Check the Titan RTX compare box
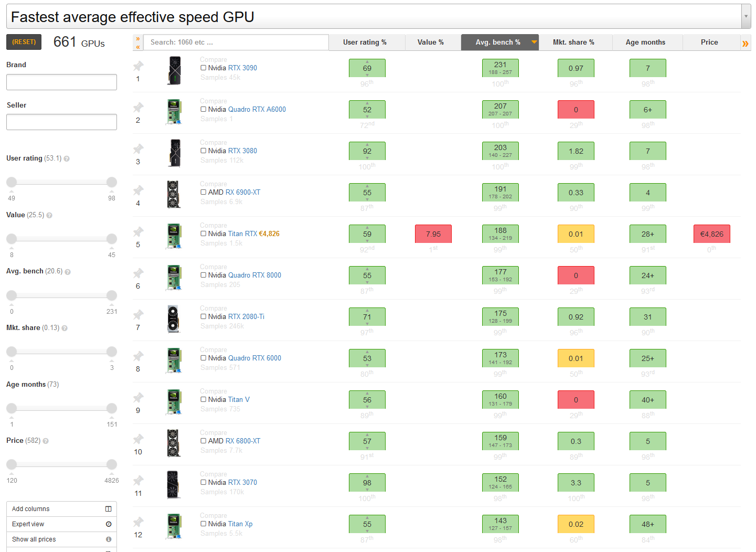The height and width of the screenshot is (552, 756). 203,233
